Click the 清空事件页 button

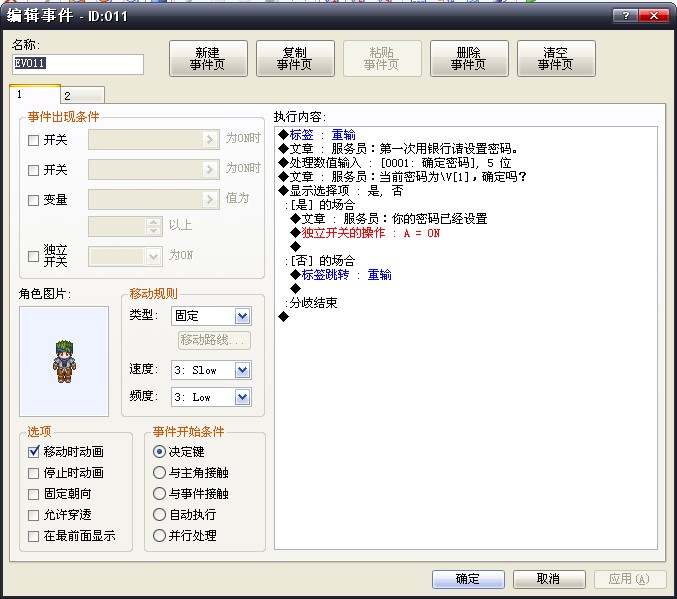tap(556, 59)
